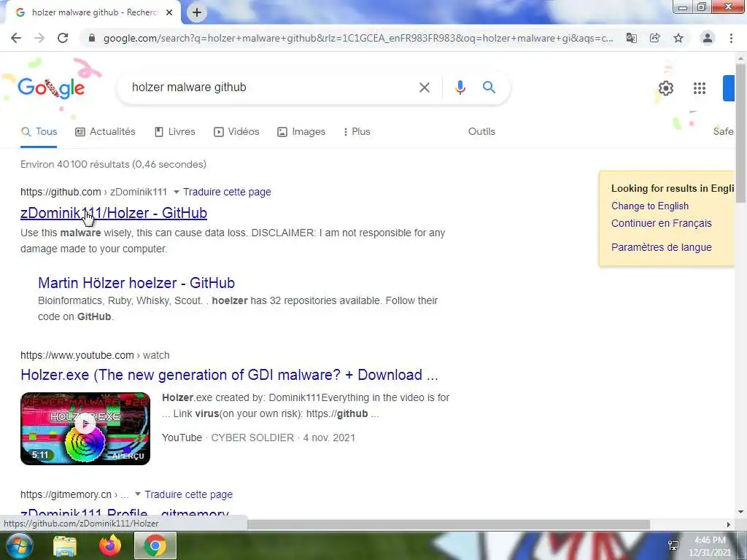
Task: Translate the gitmemory.cn result page
Action: click(189, 494)
